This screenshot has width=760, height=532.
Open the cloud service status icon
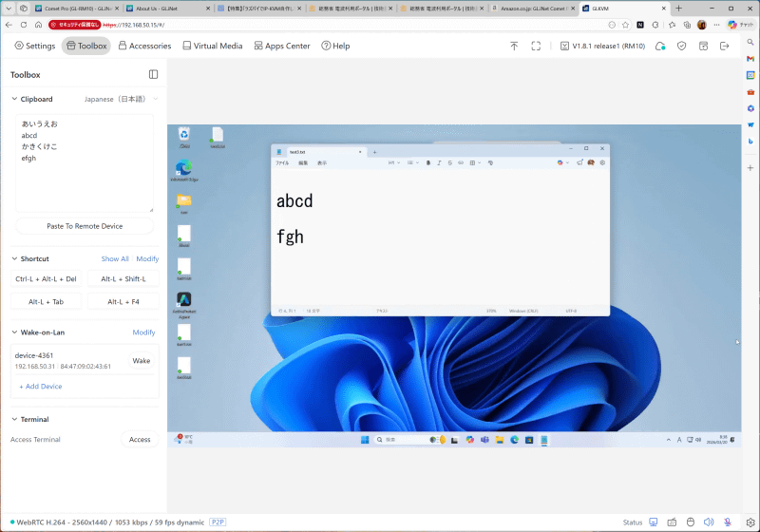pos(660,46)
